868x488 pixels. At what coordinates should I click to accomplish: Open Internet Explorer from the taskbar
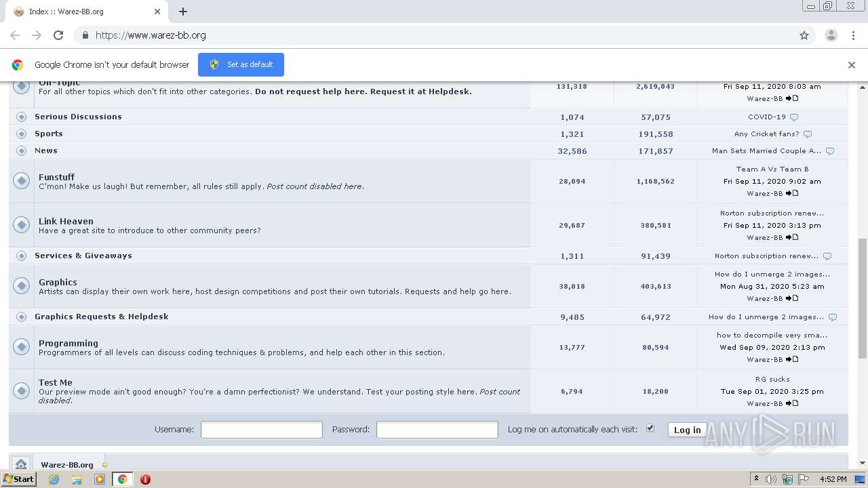(54, 479)
